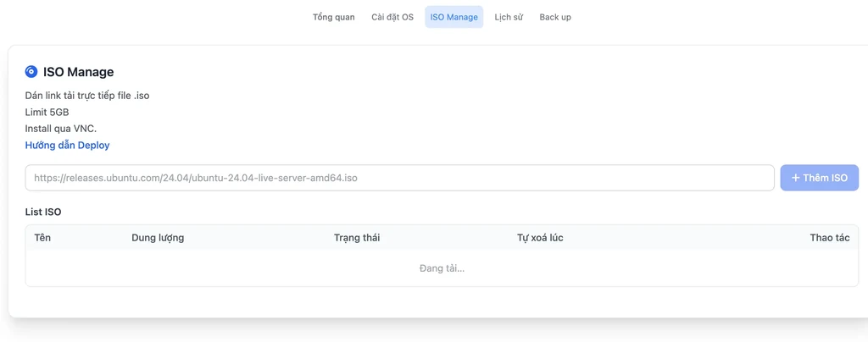
Task: Click the Thêm ISO button
Action: [820, 178]
